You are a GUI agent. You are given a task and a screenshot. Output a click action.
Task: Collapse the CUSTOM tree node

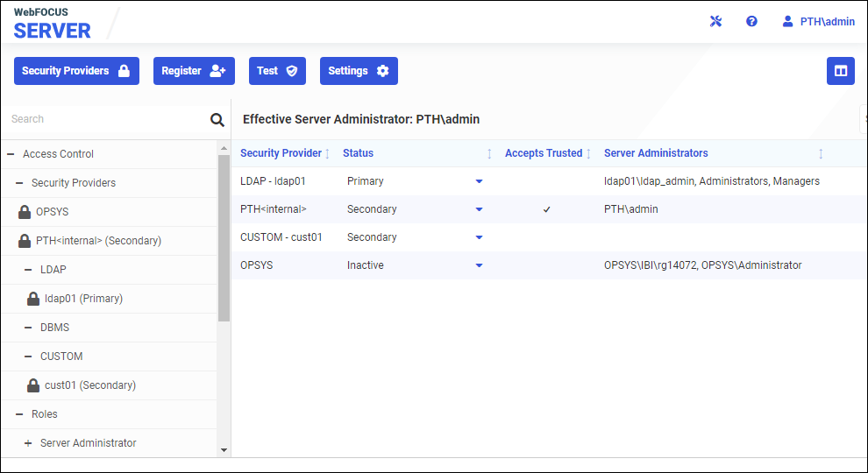(x=28, y=357)
